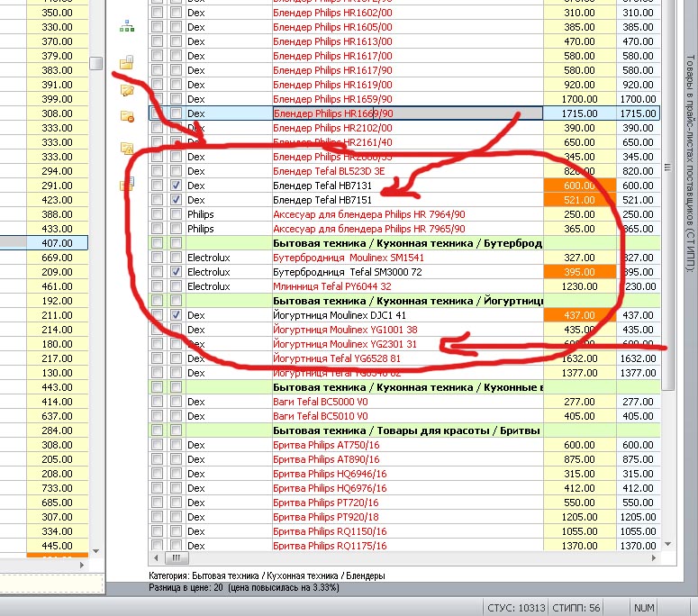The height and width of the screenshot is (616, 698).
Task: Click right arrow of left panel horizontal scrollbar
Action: click(82, 565)
